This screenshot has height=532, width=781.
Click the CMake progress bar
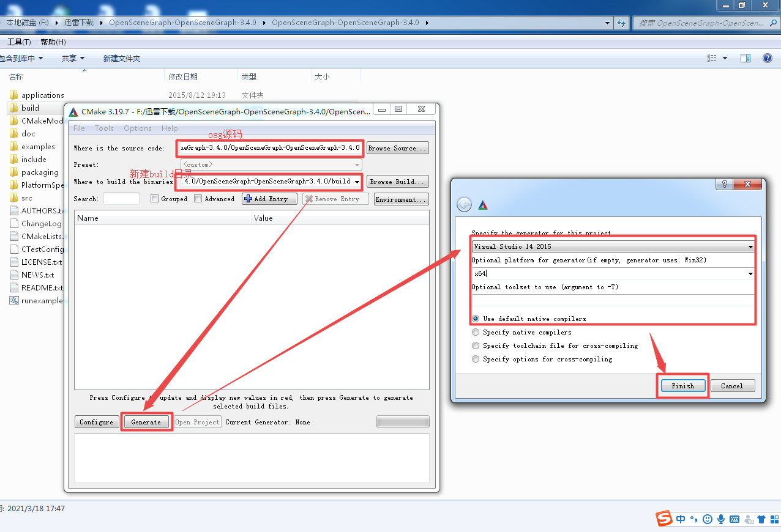[x=403, y=421]
